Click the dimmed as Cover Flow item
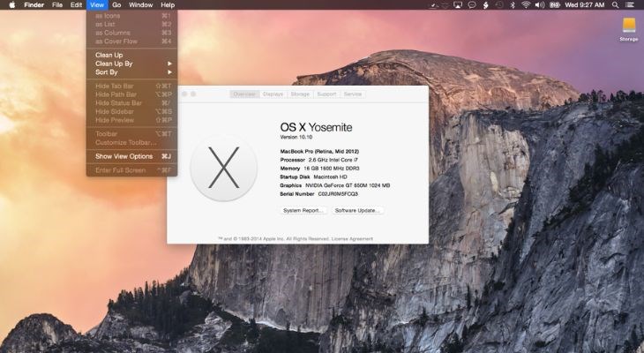The height and width of the screenshot is (353, 644). [x=131, y=41]
